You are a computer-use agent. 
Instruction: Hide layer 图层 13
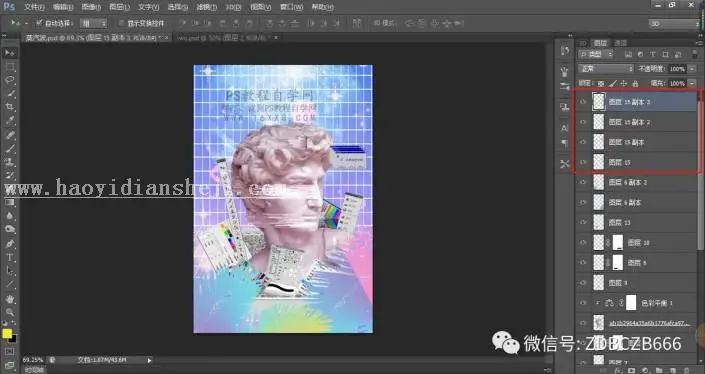click(x=583, y=222)
